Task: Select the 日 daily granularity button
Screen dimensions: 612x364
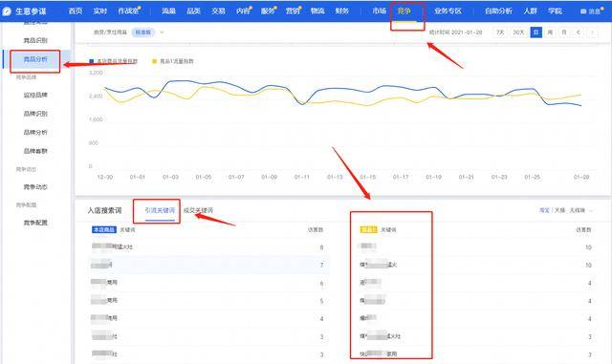Action: point(535,32)
